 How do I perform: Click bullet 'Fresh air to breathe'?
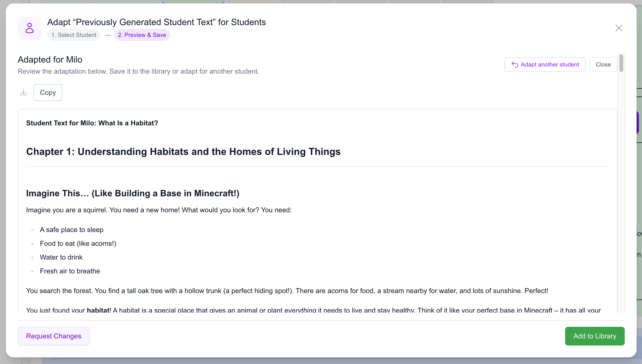coord(70,271)
